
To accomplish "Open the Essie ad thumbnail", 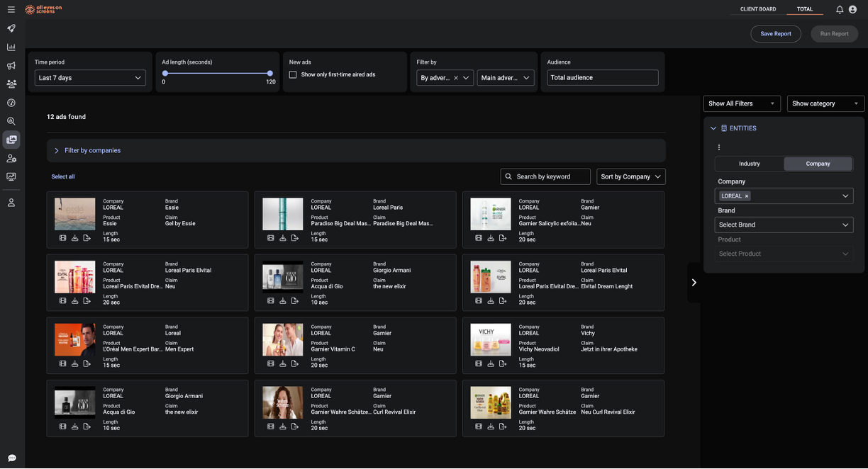I will coord(75,214).
